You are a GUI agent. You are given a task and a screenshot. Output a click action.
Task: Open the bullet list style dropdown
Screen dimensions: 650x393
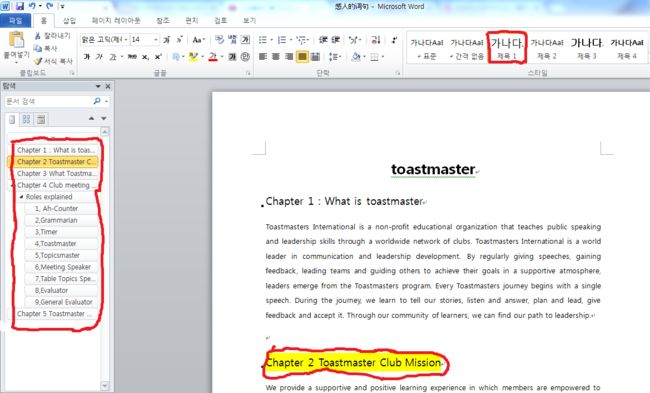tap(272, 40)
